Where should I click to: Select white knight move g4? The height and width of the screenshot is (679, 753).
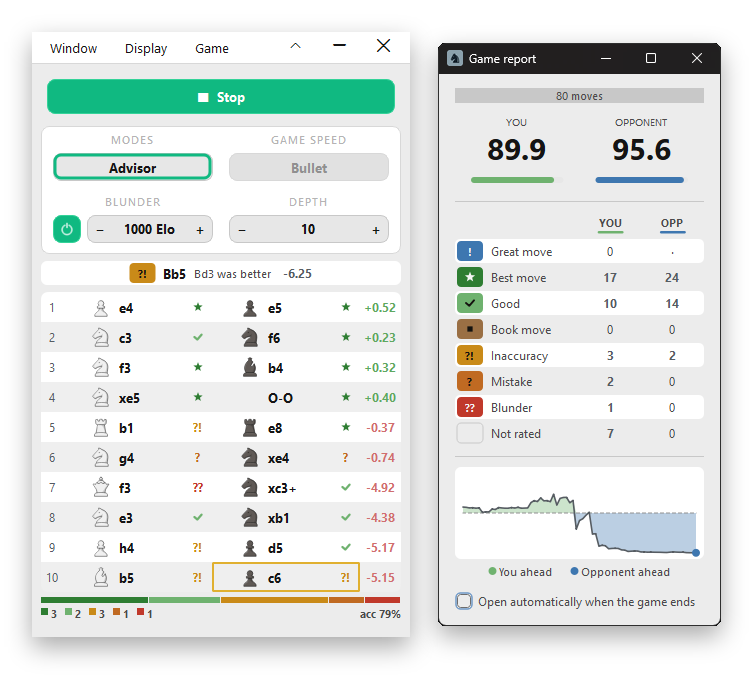126,458
